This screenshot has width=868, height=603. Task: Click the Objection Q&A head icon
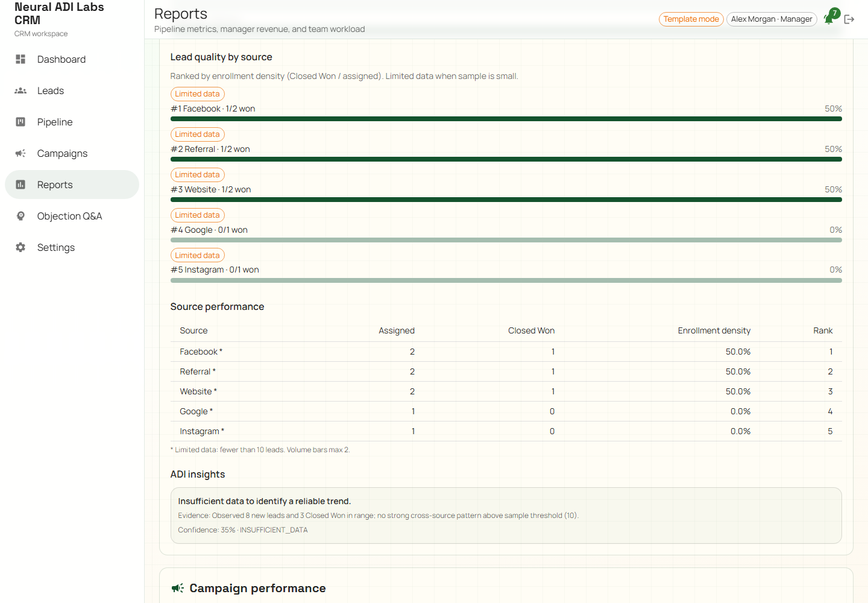point(20,216)
